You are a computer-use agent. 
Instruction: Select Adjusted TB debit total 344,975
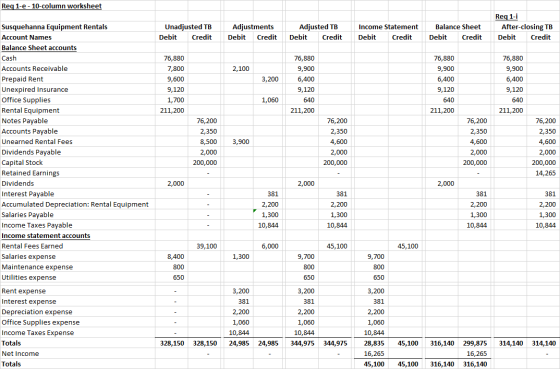(302, 343)
